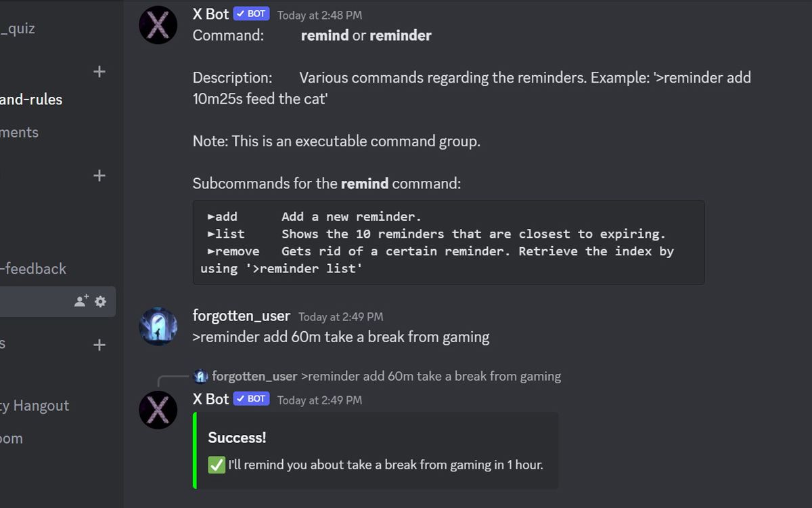
Task: Click the "Today at 2:48 PM" timestamp
Action: (x=319, y=15)
